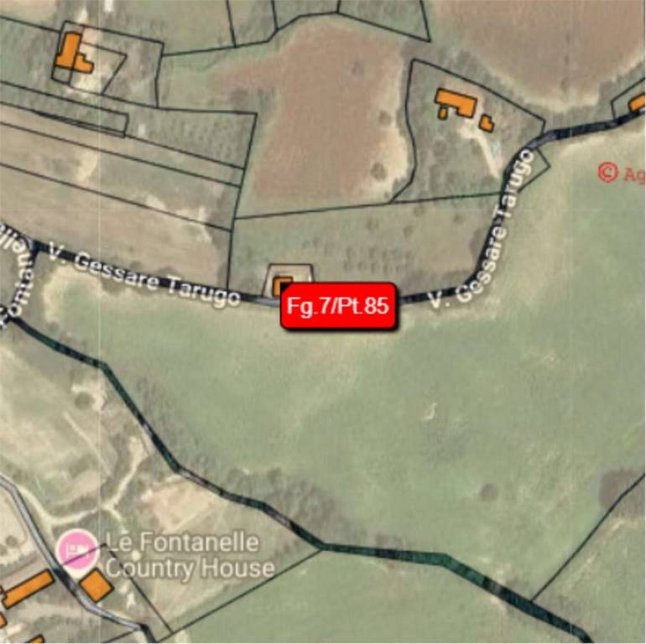Click the orange building in the top-left parcel

click(x=73, y=54)
